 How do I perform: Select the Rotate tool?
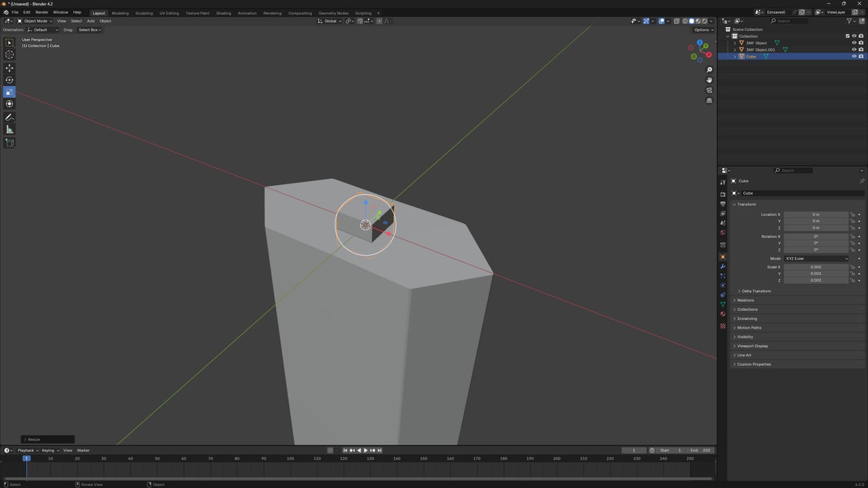tap(9, 80)
